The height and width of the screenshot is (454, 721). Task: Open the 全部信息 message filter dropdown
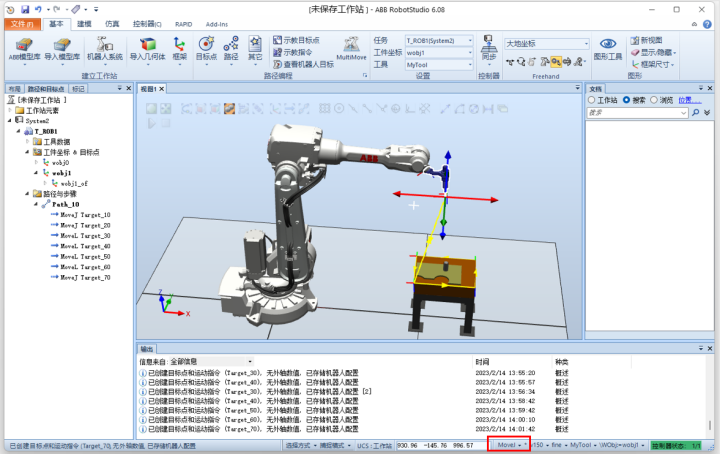tap(211, 362)
